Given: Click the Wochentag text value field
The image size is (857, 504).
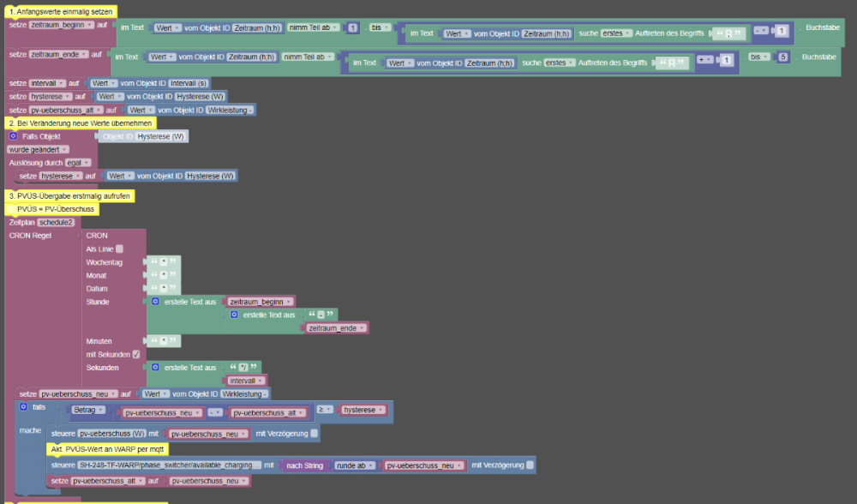Looking at the screenshot, I should tap(163, 262).
